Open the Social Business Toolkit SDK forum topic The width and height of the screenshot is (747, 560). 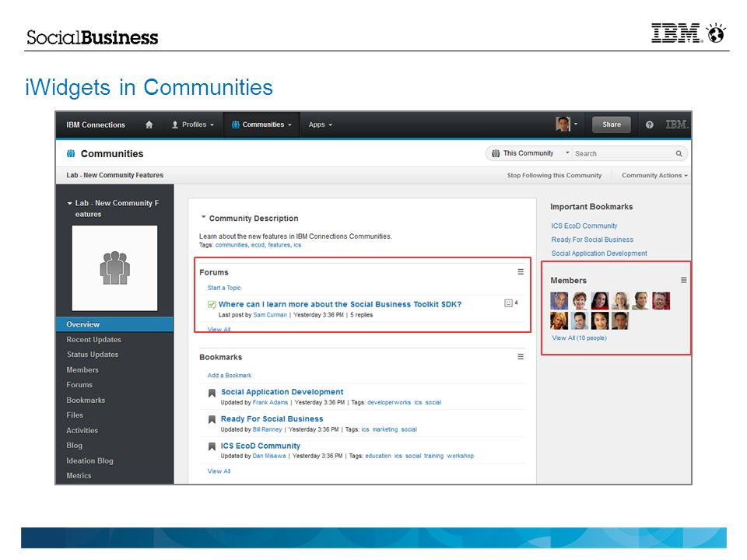(x=340, y=304)
